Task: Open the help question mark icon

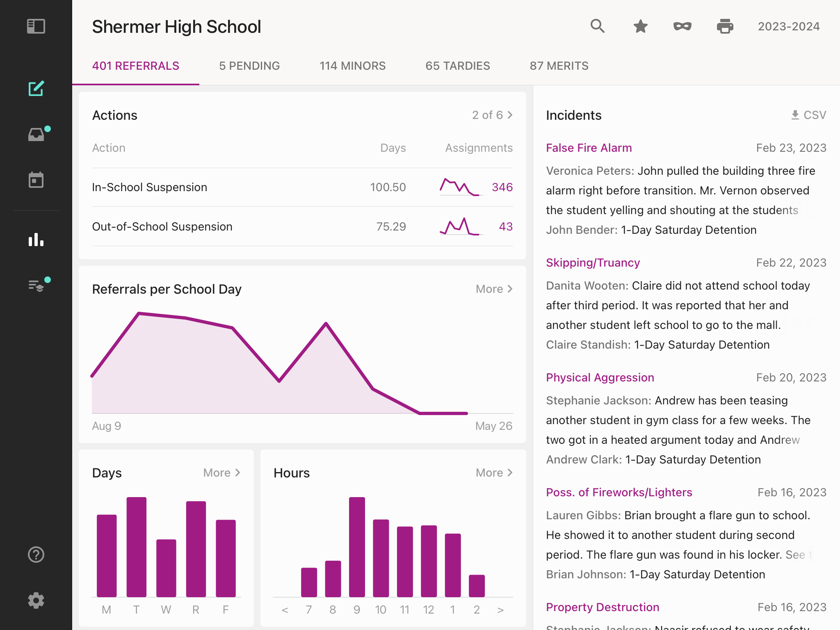Action: pos(36,555)
